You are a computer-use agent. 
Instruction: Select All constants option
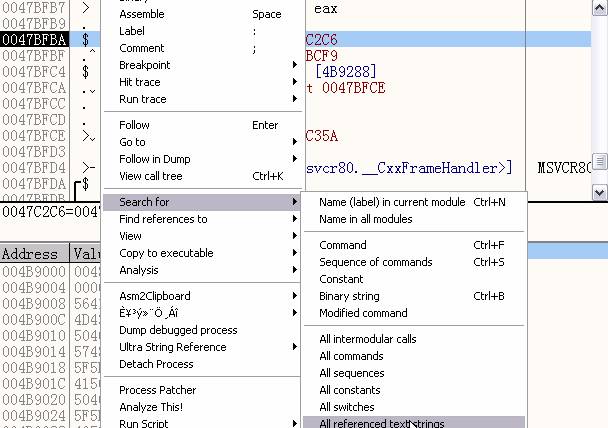tap(414, 390)
